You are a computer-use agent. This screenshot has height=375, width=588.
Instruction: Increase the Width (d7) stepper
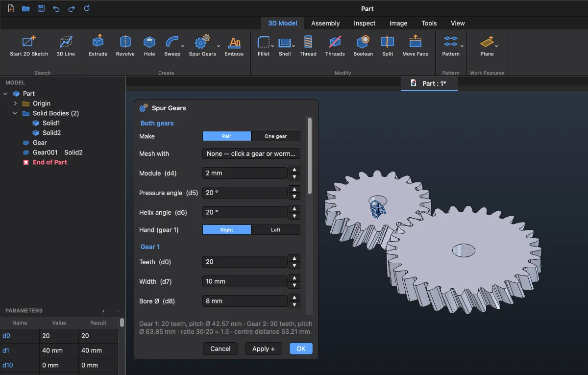[x=294, y=278]
